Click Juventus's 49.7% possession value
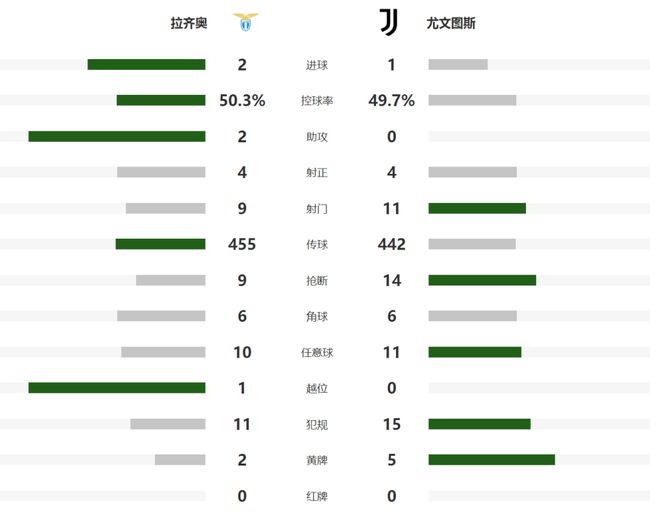This screenshot has width=660, height=513. (391, 101)
